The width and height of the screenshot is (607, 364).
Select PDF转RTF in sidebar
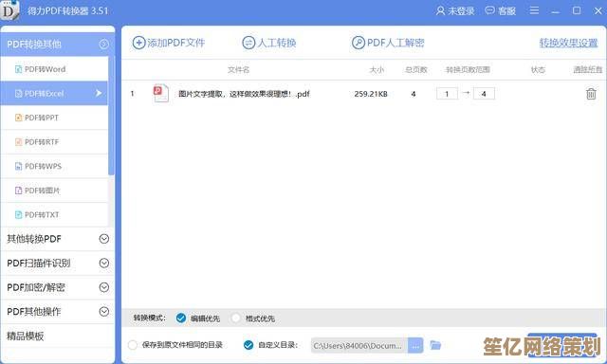click(54, 142)
